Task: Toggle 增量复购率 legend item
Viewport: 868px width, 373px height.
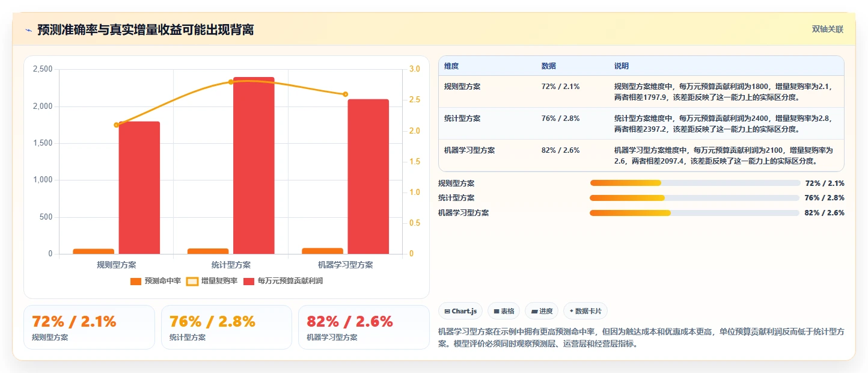Action: point(212,281)
